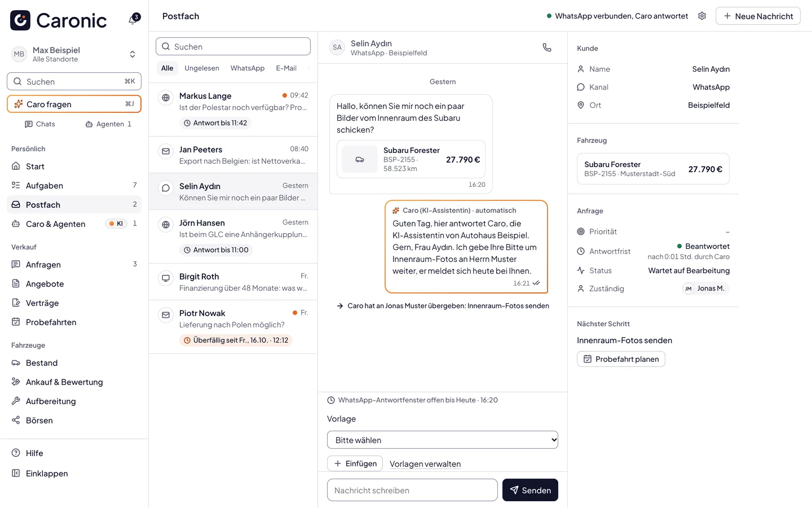The image size is (812, 508).
Task: Click the Hilfe question mark icon
Action: coord(16,453)
